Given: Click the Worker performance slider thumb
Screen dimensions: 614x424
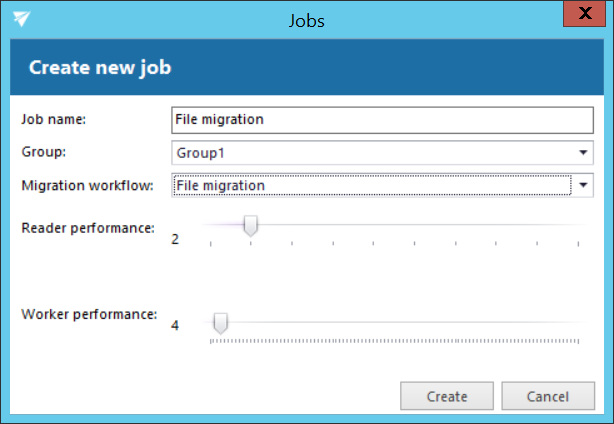Looking at the screenshot, I should (x=221, y=322).
